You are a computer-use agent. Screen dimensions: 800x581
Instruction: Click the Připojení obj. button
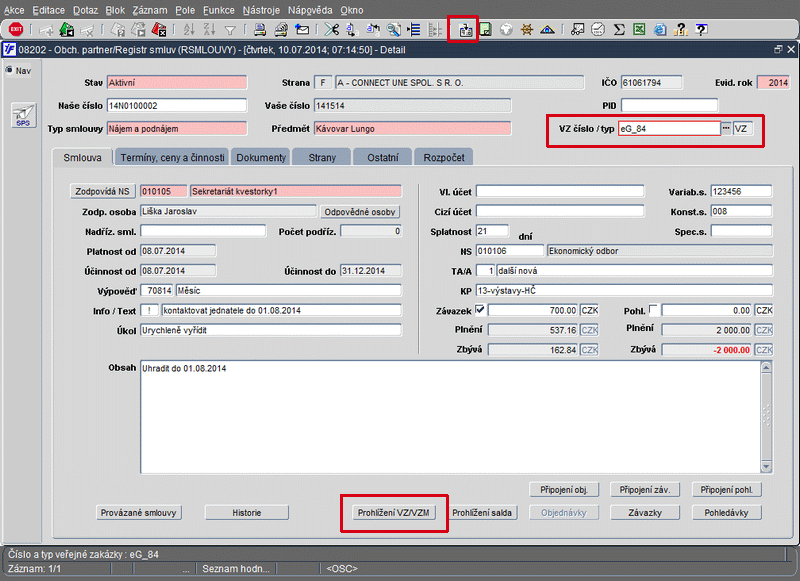pyautogui.click(x=564, y=490)
